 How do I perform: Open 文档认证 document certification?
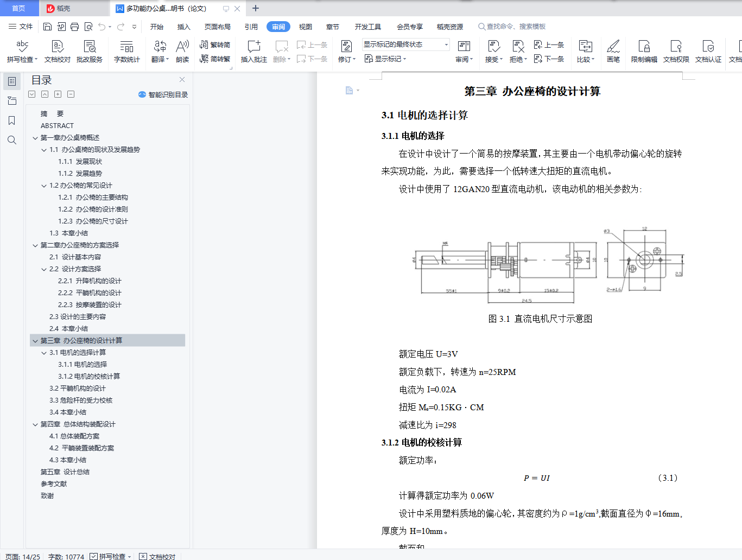coord(708,52)
